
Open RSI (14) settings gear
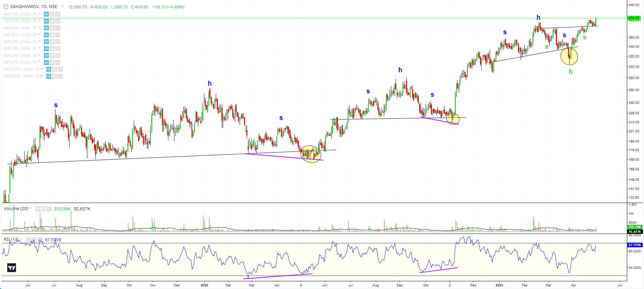click(x=34, y=240)
